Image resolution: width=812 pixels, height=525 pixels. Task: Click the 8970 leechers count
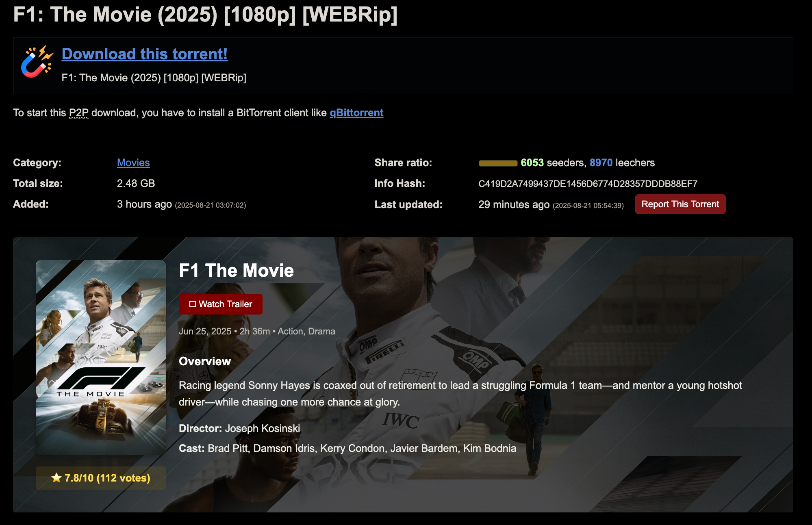tap(601, 163)
